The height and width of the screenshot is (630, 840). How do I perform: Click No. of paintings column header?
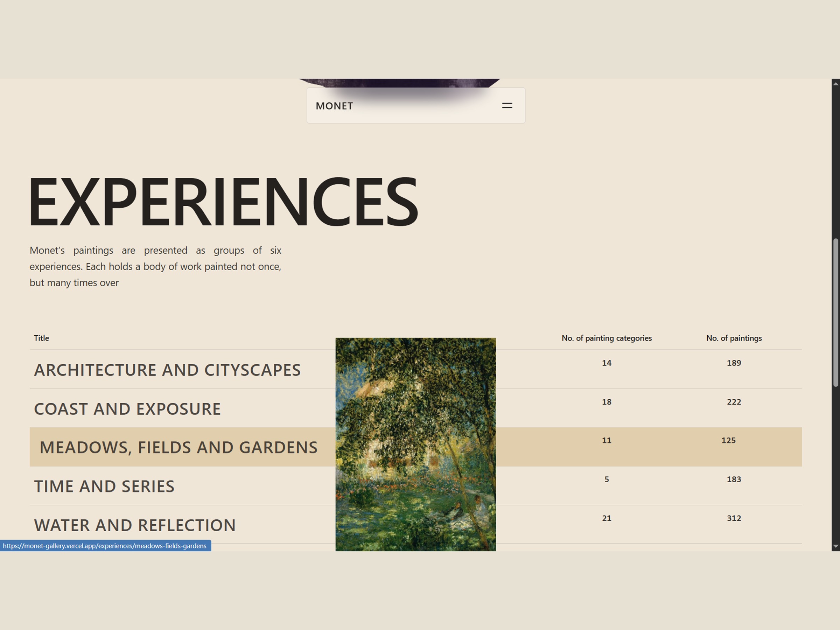(x=734, y=338)
